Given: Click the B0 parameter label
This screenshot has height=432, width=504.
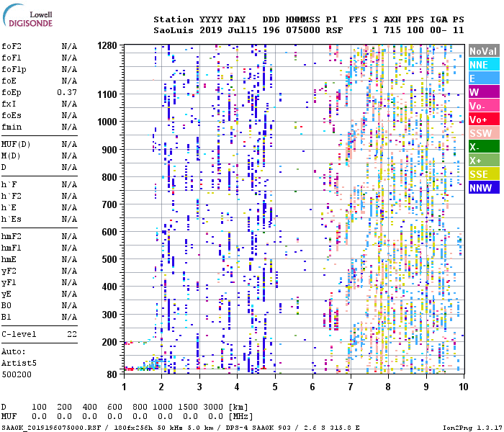Looking at the screenshot, I should 6,306.
